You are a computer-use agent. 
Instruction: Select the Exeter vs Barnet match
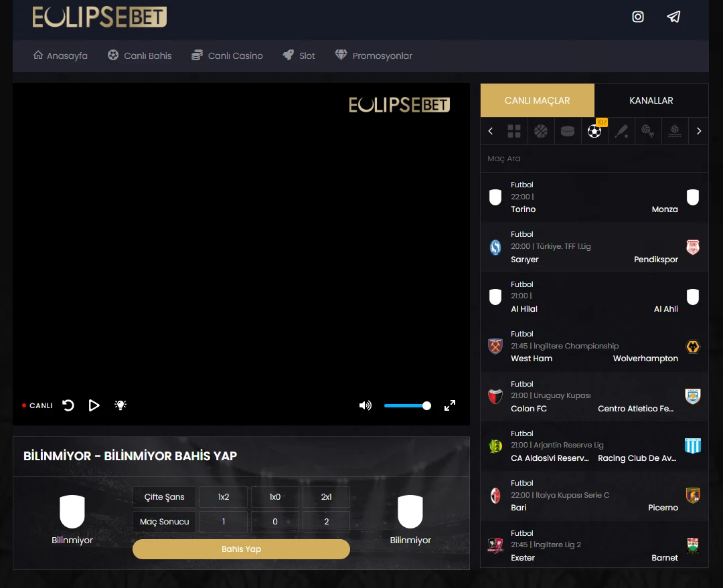594,545
